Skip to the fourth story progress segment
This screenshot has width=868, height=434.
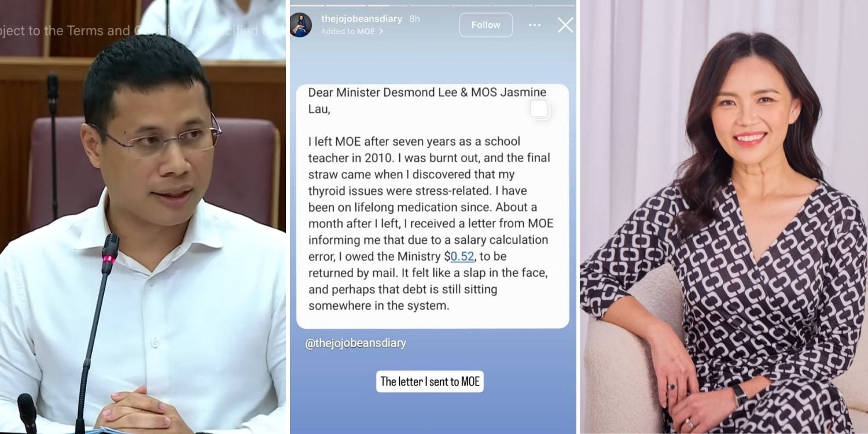429,6
